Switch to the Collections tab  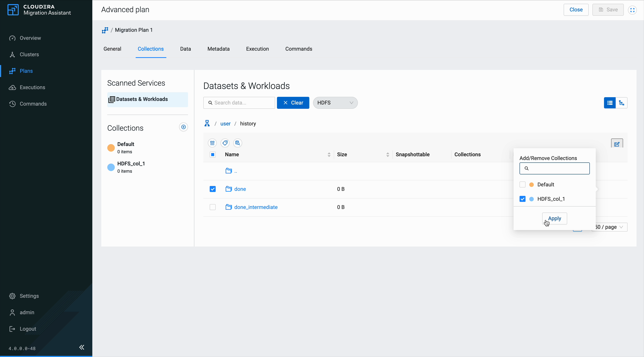[x=151, y=49]
